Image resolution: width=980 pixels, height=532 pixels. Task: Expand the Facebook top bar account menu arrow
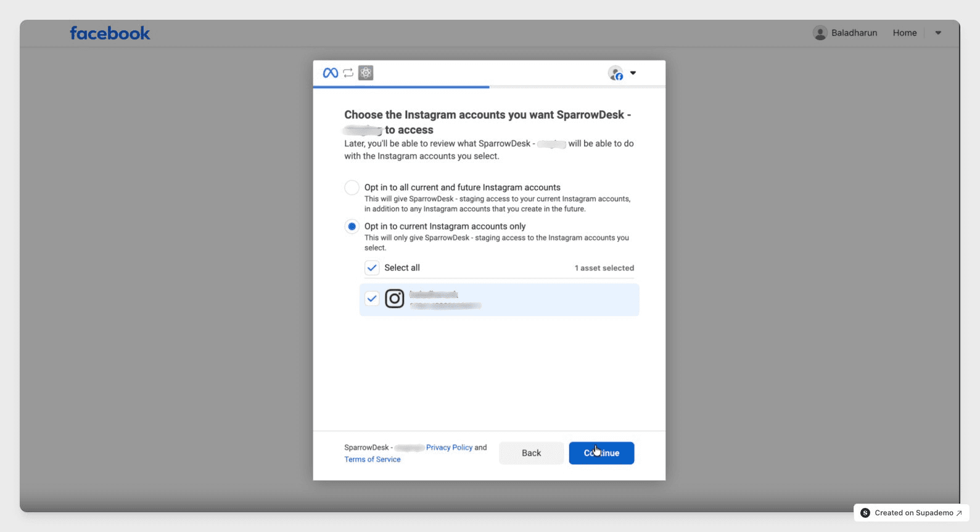pos(938,33)
